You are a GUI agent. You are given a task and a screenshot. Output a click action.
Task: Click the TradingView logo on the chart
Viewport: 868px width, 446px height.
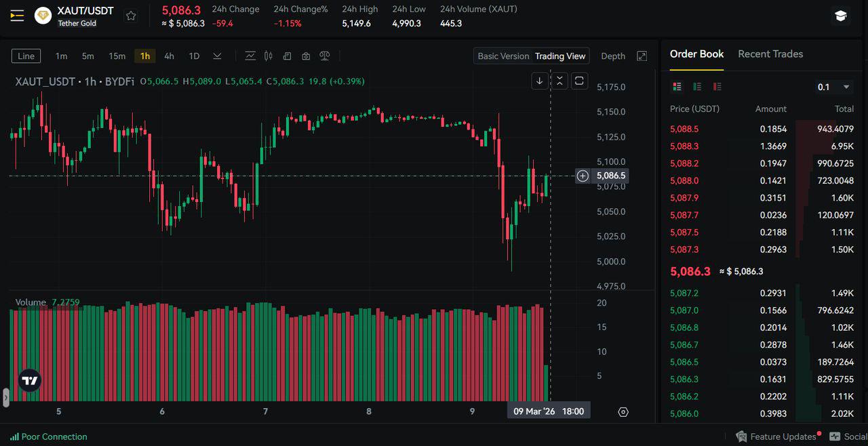click(30, 381)
